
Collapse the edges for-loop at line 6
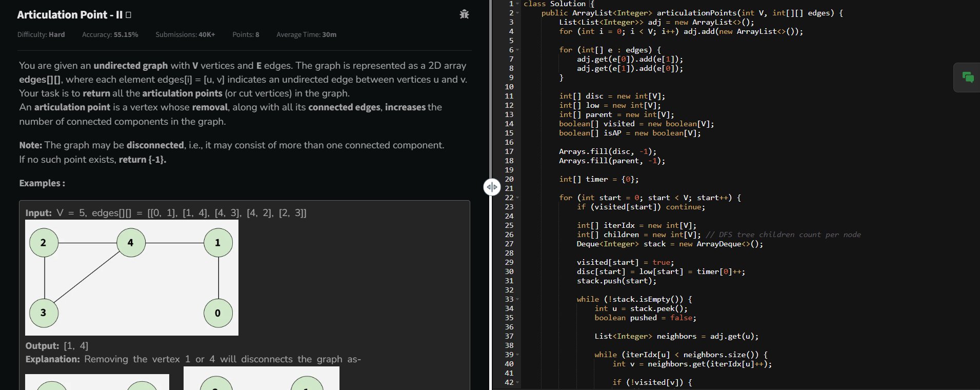(x=517, y=50)
